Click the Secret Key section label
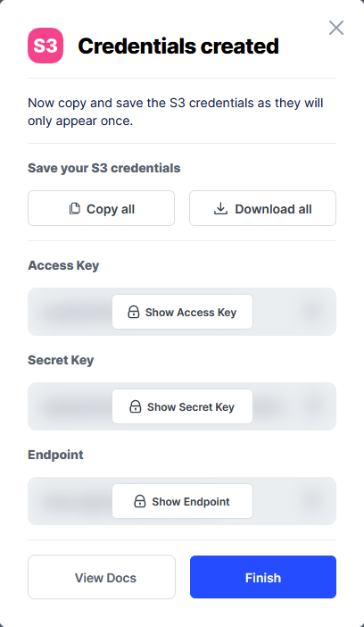The width and height of the screenshot is (364, 627). click(61, 360)
